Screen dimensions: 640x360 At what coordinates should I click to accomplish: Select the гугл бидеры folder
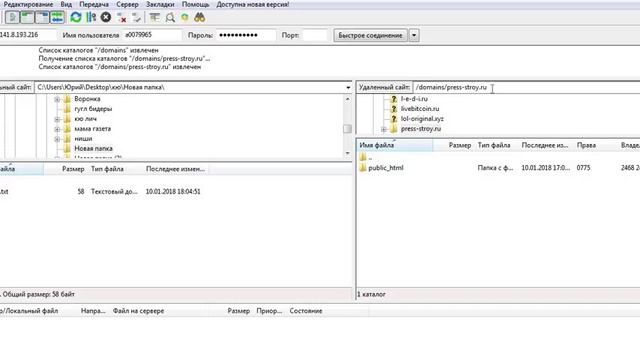tap(93, 109)
